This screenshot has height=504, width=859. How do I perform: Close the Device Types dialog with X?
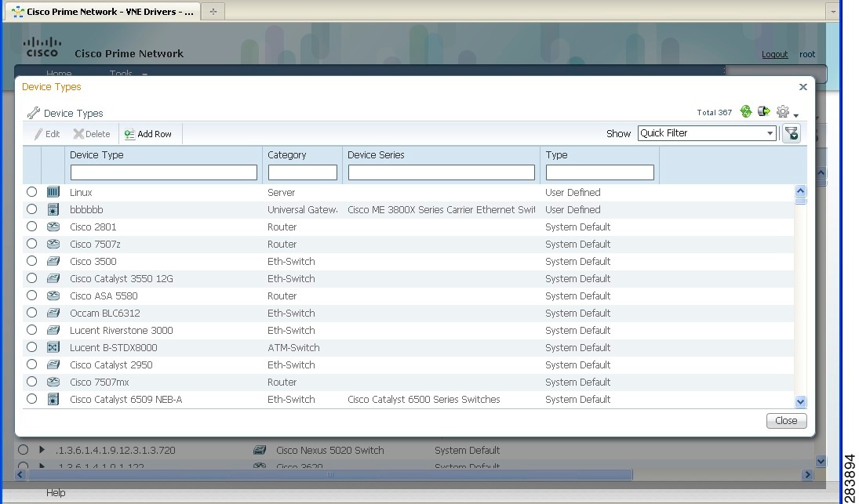pos(803,87)
